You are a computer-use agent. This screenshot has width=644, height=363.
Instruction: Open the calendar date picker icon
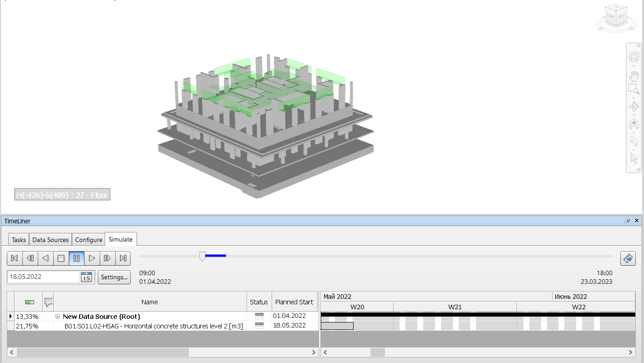pos(86,277)
